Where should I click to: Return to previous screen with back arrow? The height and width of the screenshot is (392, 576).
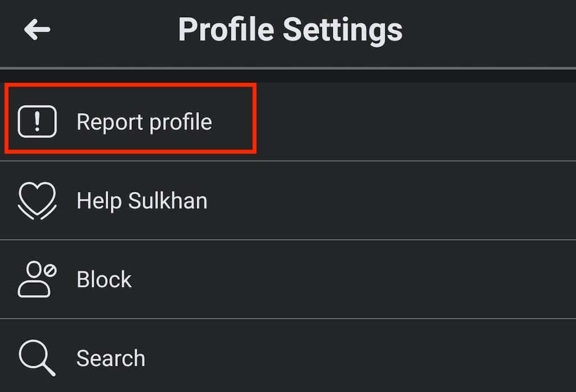click(x=37, y=29)
